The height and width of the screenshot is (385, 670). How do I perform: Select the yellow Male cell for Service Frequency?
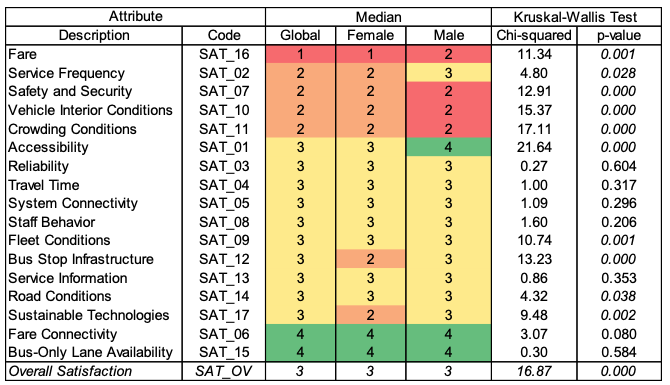click(448, 73)
